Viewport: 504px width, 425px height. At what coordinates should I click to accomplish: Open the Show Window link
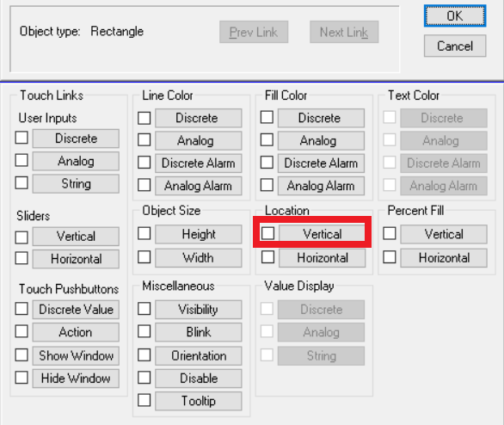click(x=76, y=356)
